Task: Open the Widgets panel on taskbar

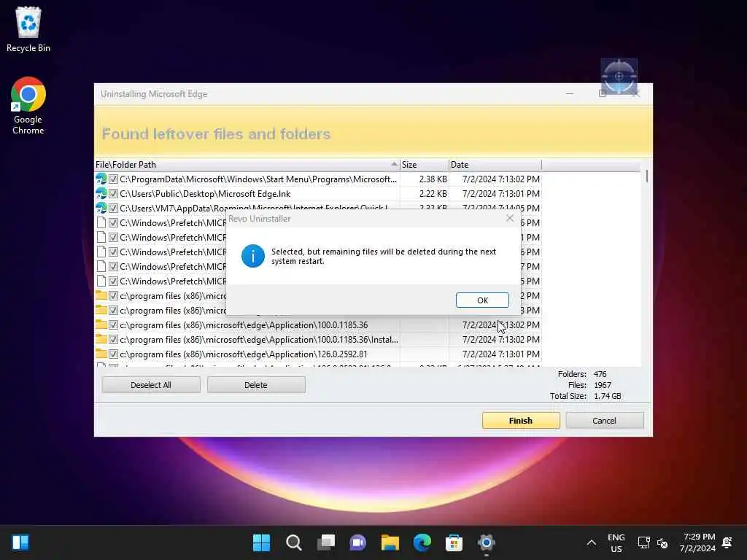Action: (x=20, y=542)
